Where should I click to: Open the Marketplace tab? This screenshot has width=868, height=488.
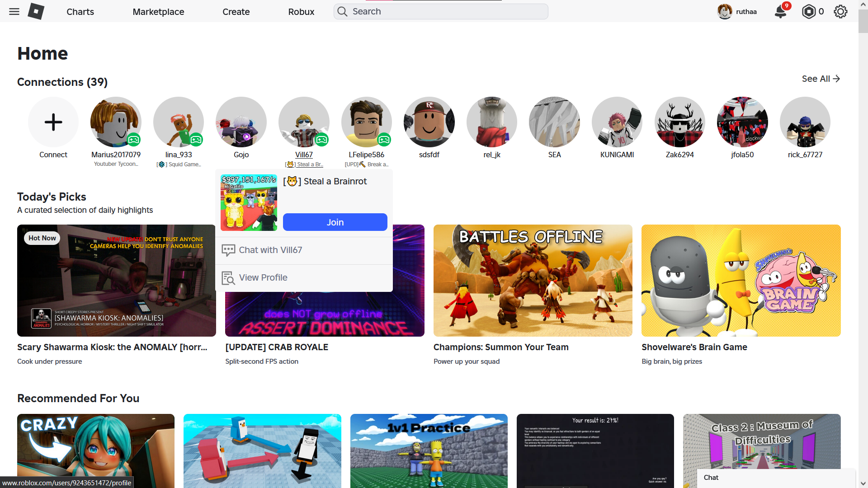pos(158,12)
